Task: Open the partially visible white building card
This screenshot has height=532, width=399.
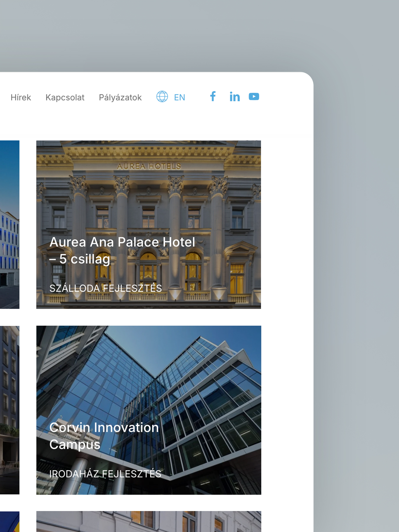Action: click(149, 522)
